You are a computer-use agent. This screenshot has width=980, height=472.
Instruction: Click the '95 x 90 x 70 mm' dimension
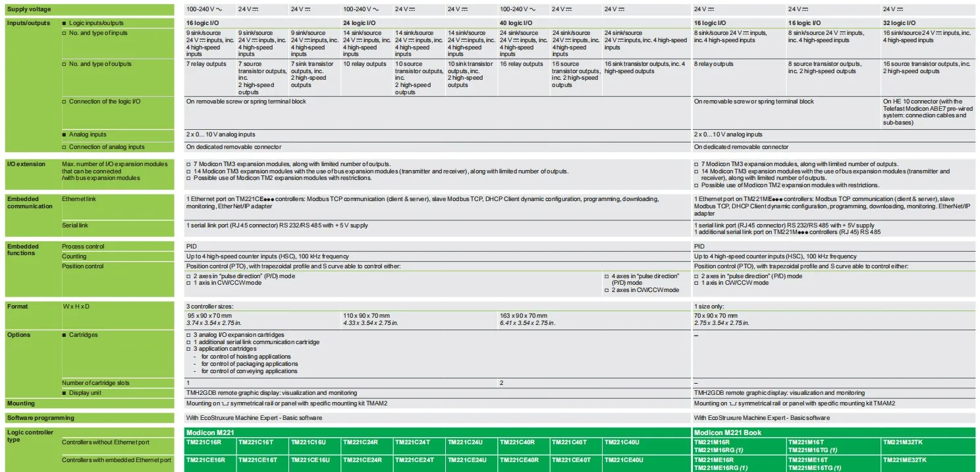coord(210,316)
